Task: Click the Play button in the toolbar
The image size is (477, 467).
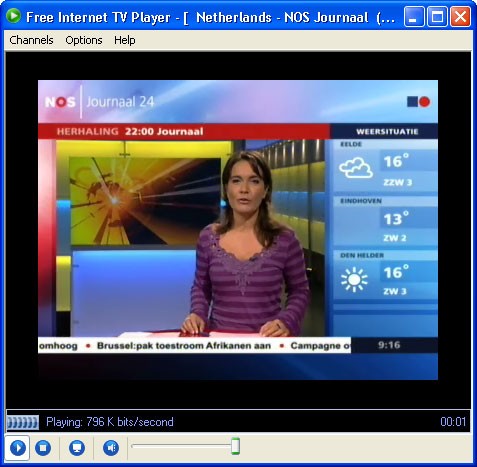Action: tap(17, 447)
